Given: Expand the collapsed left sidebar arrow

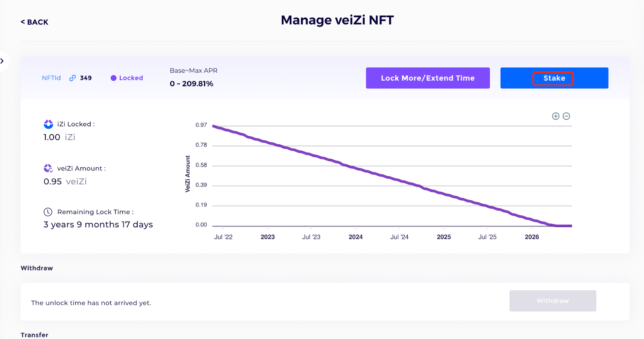Looking at the screenshot, I should pos(2,61).
